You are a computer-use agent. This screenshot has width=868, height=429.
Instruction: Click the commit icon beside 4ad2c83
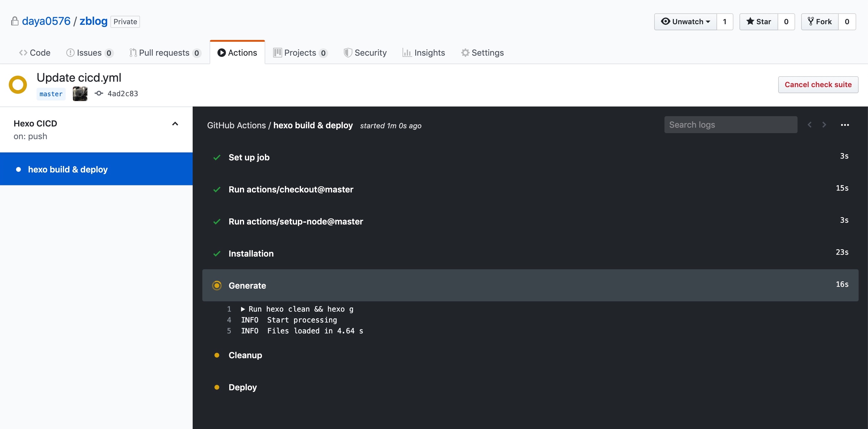(x=99, y=93)
